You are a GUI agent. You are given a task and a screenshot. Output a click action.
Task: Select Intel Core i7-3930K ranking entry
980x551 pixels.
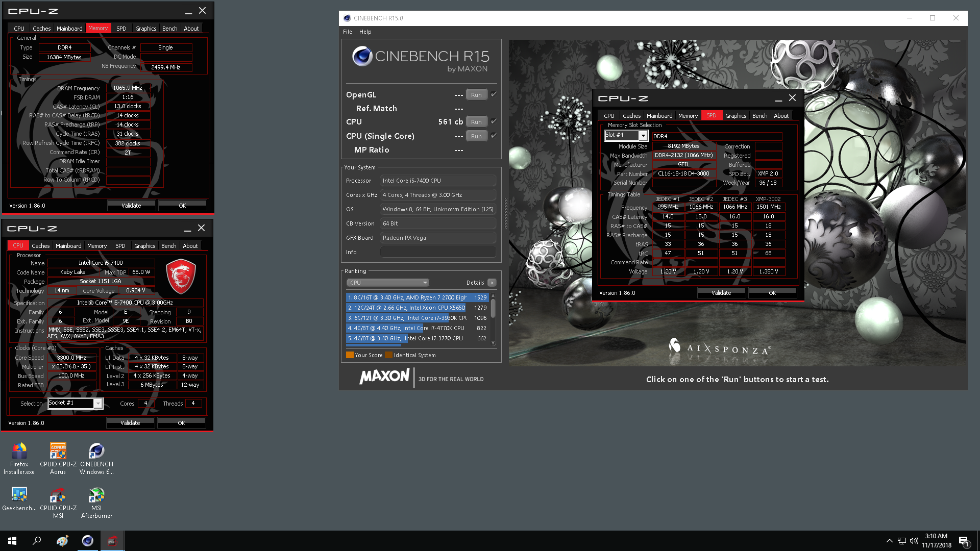(417, 318)
